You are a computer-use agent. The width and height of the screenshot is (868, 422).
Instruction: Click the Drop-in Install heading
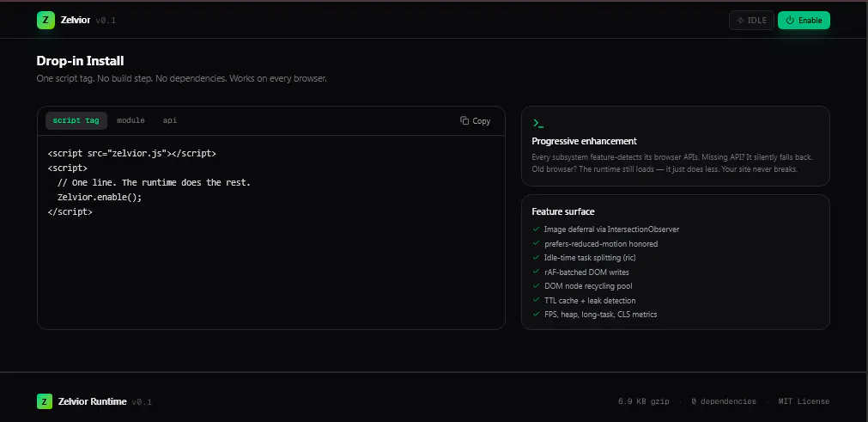pyautogui.click(x=80, y=61)
